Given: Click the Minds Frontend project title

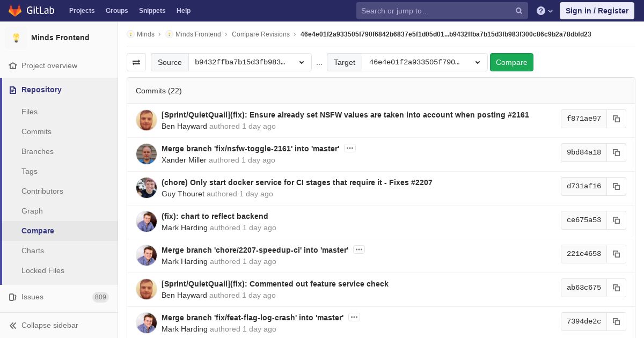Looking at the screenshot, I should (60, 38).
